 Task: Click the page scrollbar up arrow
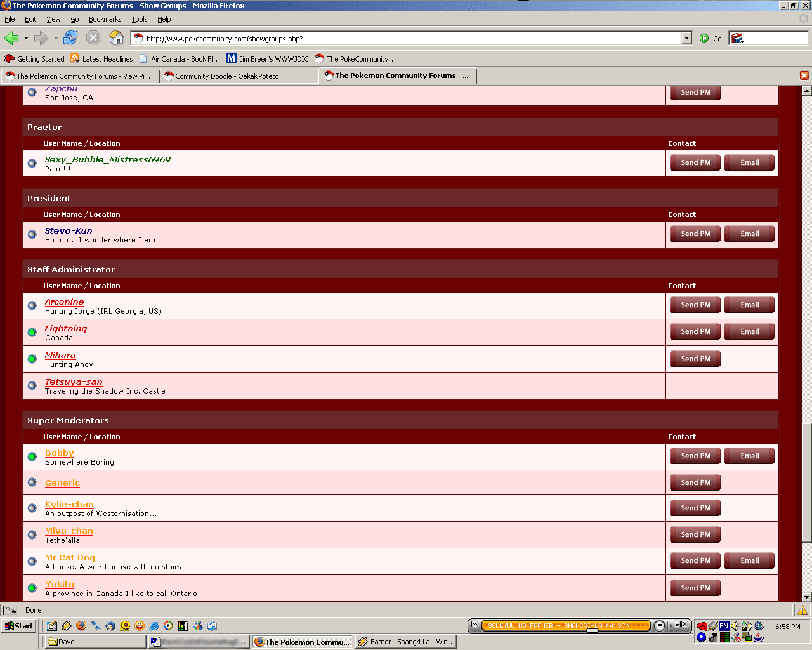pyautogui.click(x=806, y=91)
